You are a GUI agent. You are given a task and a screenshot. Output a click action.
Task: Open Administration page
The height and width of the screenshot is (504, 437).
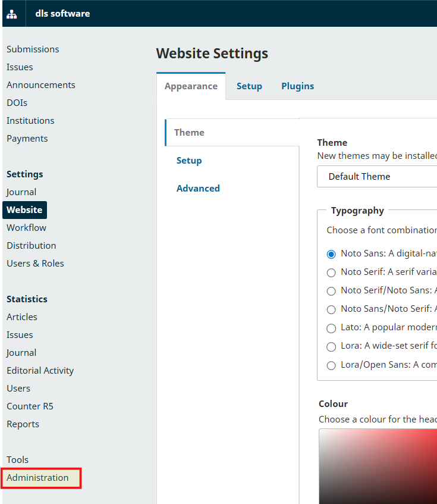[x=37, y=478]
